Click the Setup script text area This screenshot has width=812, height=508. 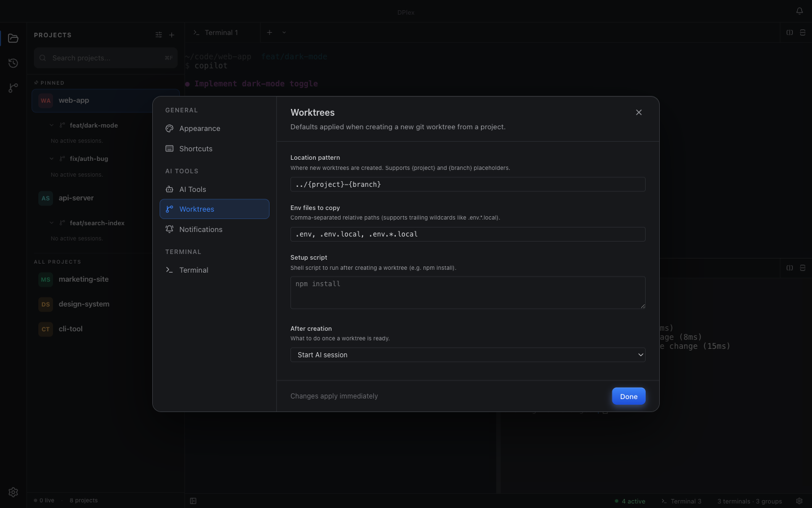point(467,292)
